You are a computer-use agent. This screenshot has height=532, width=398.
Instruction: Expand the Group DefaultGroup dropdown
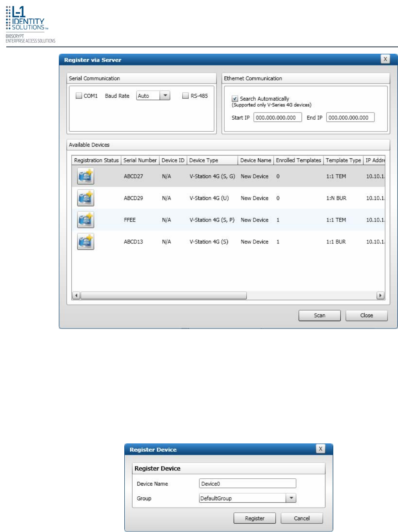pyautogui.click(x=291, y=498)
